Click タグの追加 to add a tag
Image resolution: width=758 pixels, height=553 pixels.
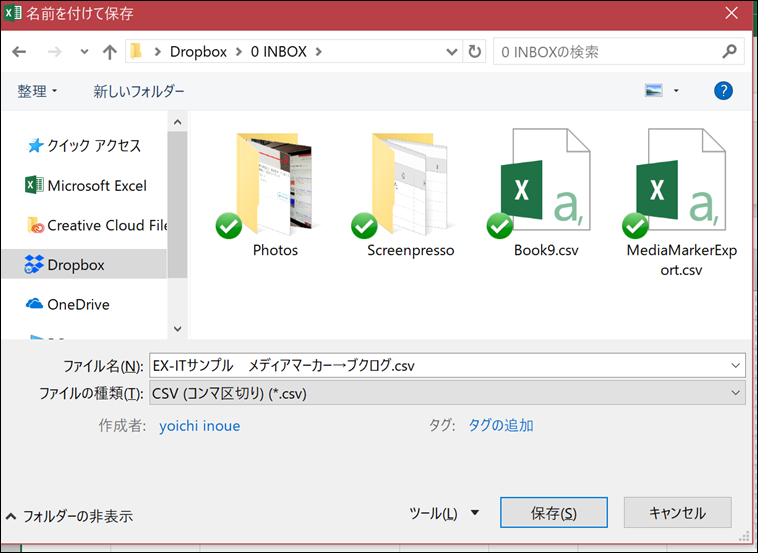pos(501,425)
